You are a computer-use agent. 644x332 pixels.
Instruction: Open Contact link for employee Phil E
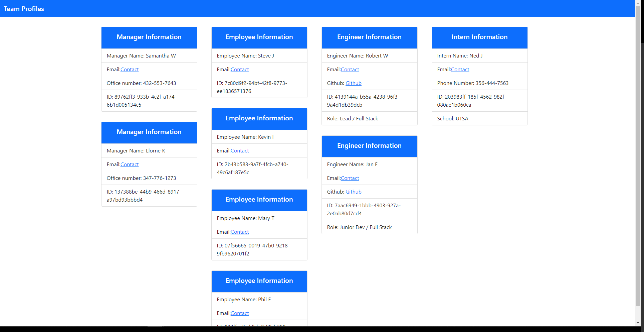(x=240, y=313)
